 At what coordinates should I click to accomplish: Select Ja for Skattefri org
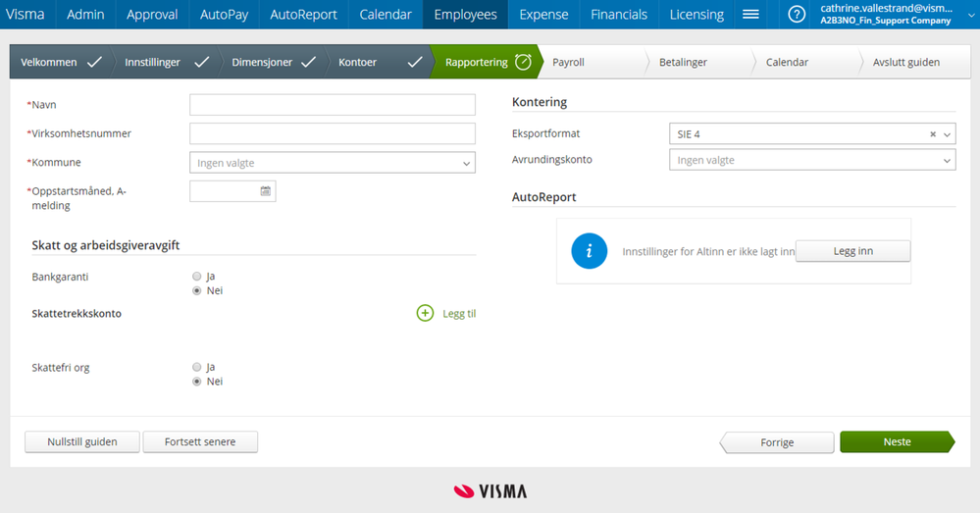pyautogui.click(x=197, y=367)
